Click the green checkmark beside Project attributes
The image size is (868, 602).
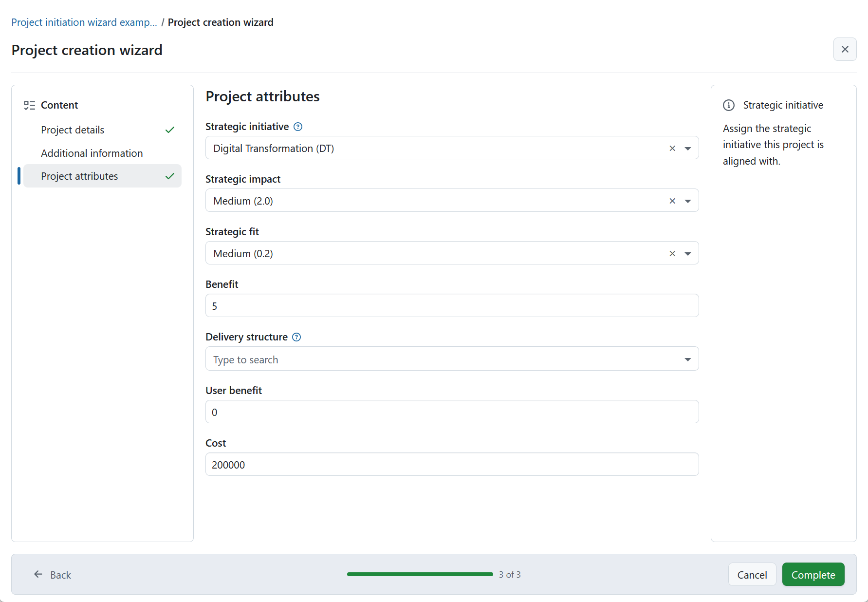point(170,176)
